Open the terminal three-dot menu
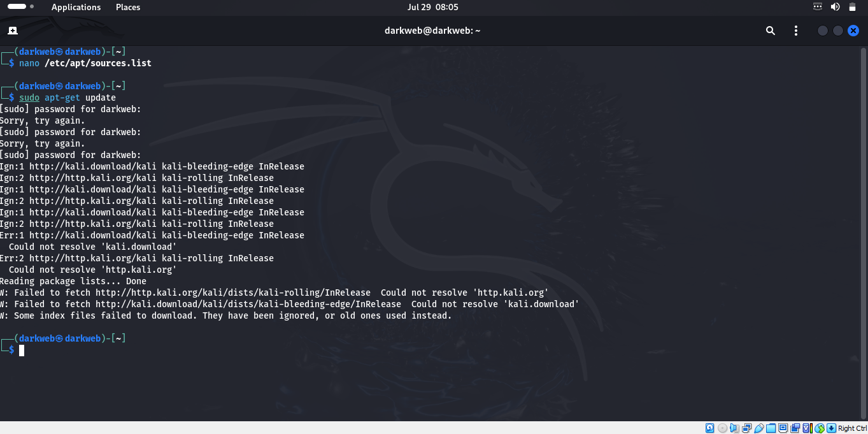This screenshot has height=434, width=868. (795, 31)
